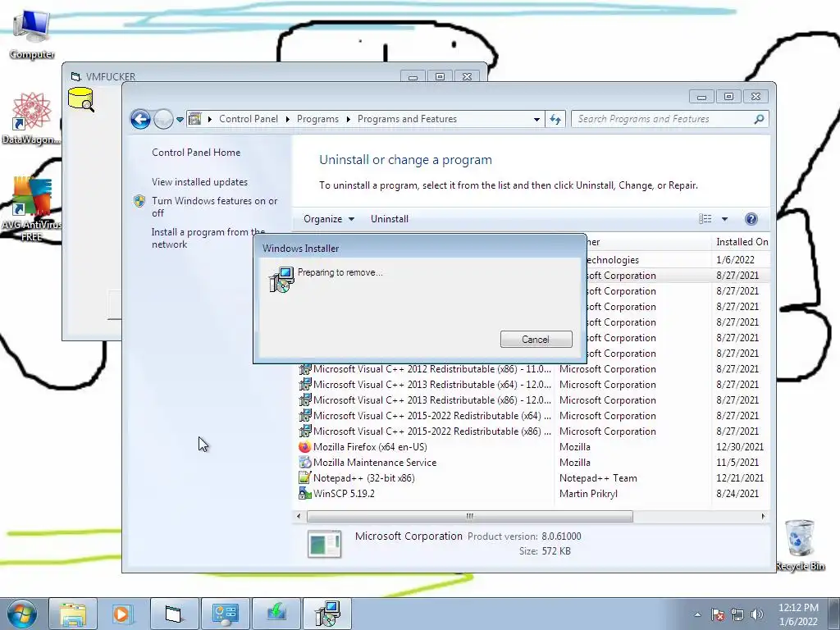Click Programs breadcrumb segment
The height and width of the screenshot is (630, 840).
pyautogui.click(x=317, y=119)
